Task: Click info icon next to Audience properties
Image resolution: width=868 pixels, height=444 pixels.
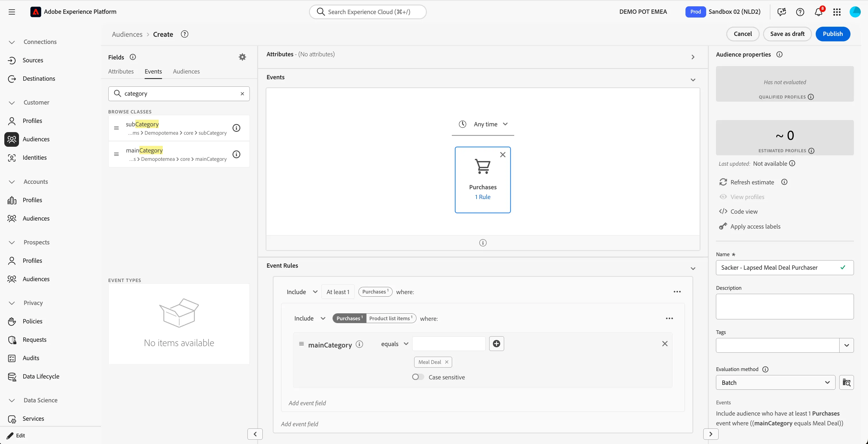Action: pyautogui.click(x=779, y=54)
